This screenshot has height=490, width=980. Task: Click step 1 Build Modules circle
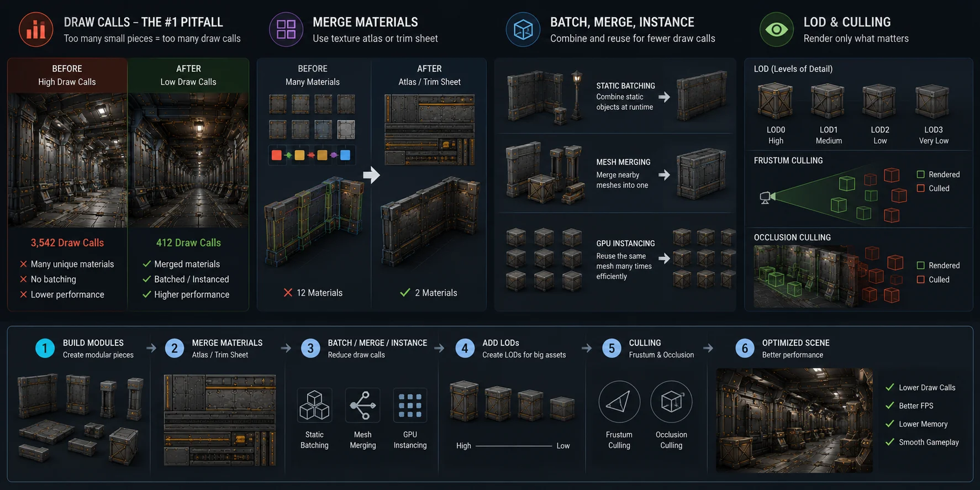tap(45, 349)
